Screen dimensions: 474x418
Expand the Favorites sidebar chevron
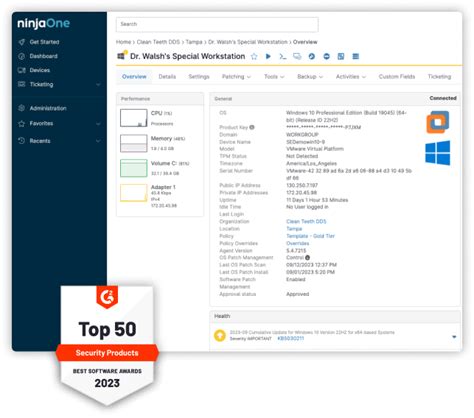[98, 124]
